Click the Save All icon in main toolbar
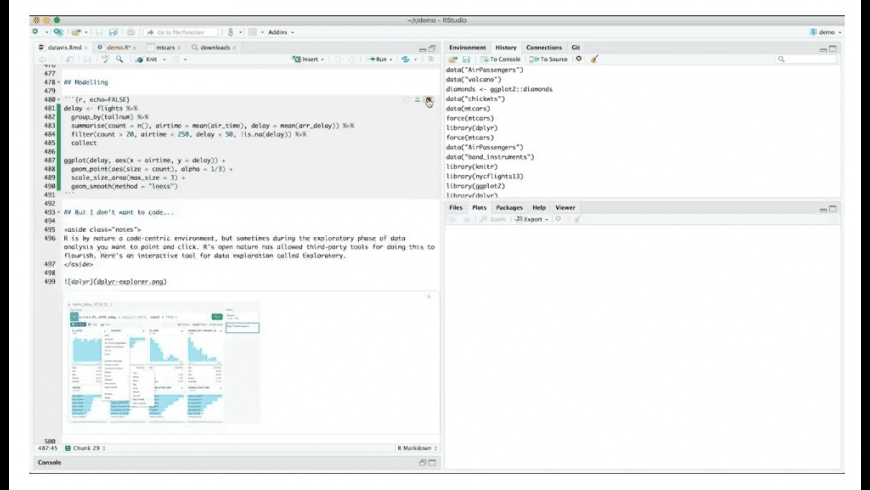Image resolution: width=870 pixels, height=490 pixels. (113, 32)
